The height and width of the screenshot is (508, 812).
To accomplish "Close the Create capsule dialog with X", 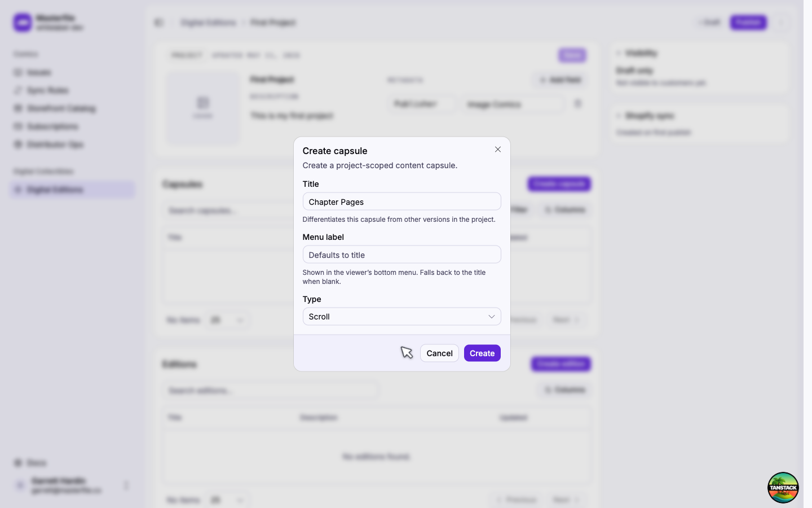I will pyautogui.click(x=497, y=150).
